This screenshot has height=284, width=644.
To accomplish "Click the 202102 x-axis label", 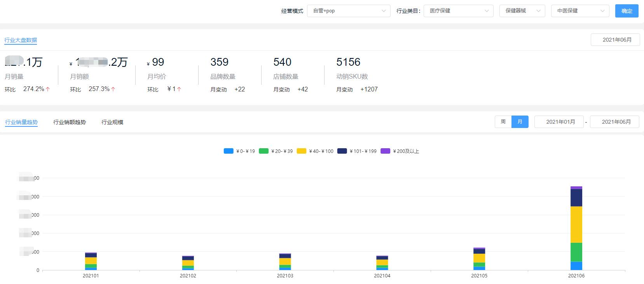I will click(188, 276).
